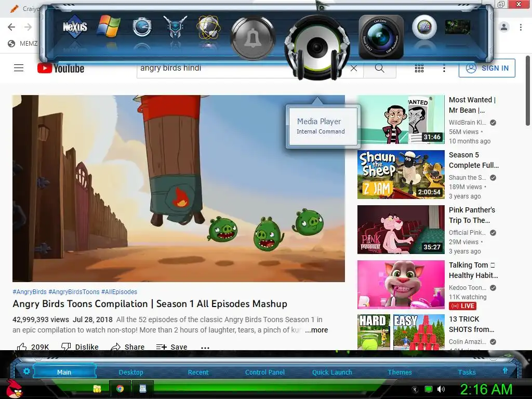Open the #AngryBirds hashtag link
The height and width of the screenshot is (399, 532).
[30, 292]
